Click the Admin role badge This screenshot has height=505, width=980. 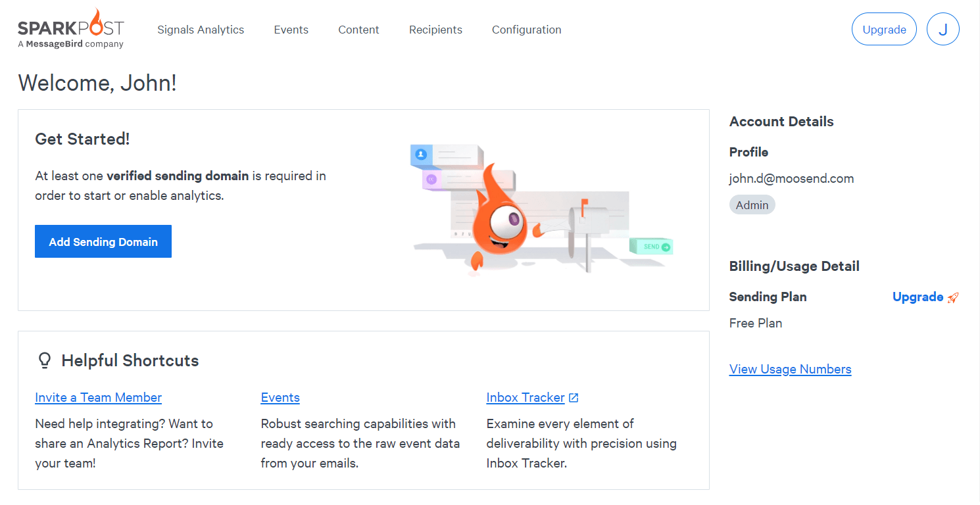point(752,204)
